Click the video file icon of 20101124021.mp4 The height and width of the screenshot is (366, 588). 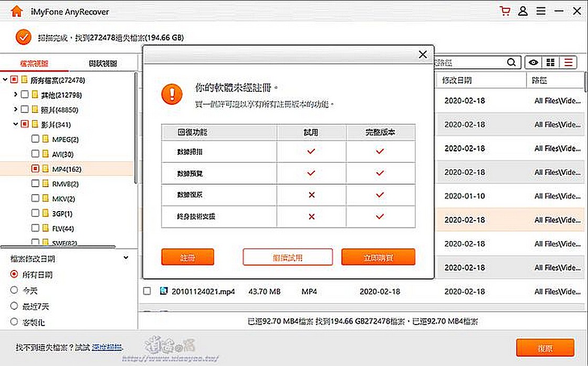[163, 291]
